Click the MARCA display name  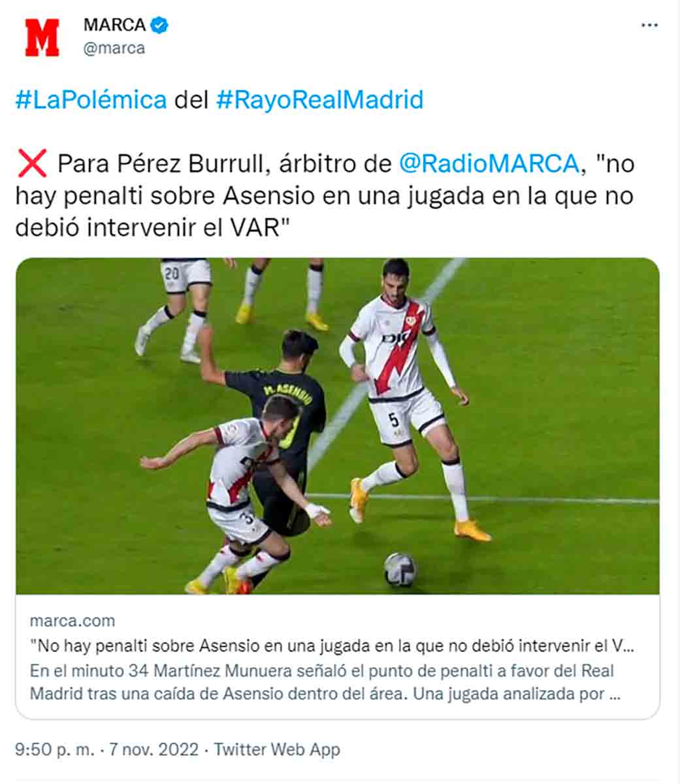click(x=114, y=25)
